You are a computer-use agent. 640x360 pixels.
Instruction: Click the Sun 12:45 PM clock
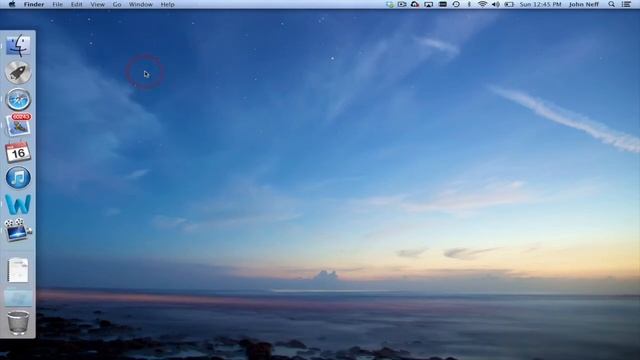(x=540, y=4)
